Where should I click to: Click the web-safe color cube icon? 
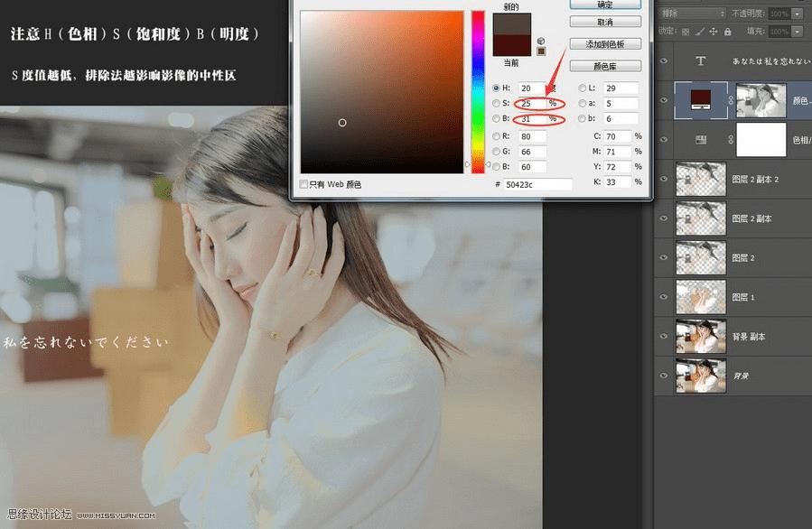pyautogui.click(x=539, y=42)
